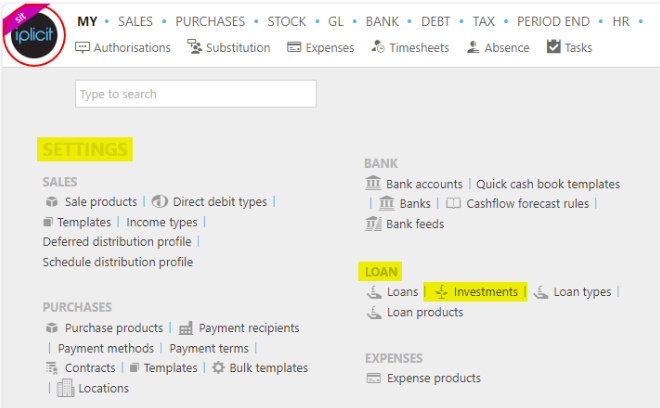The height and width of the screenshot is (408, 660).
Task: Open the Locations building icon
Action: point(65,388)
